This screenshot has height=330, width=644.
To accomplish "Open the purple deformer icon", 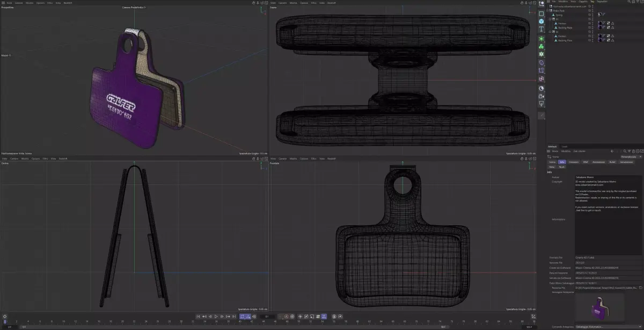I will pyautogui.click(x=541, y=62).
